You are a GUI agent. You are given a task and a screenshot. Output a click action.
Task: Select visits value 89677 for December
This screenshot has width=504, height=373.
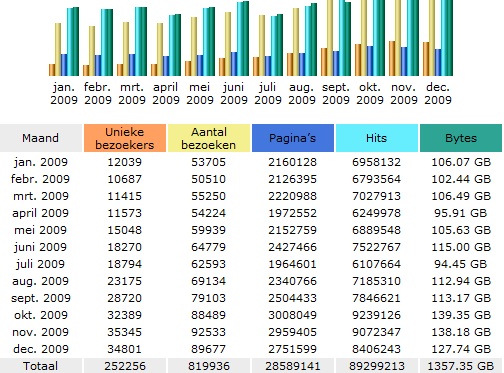209,349
